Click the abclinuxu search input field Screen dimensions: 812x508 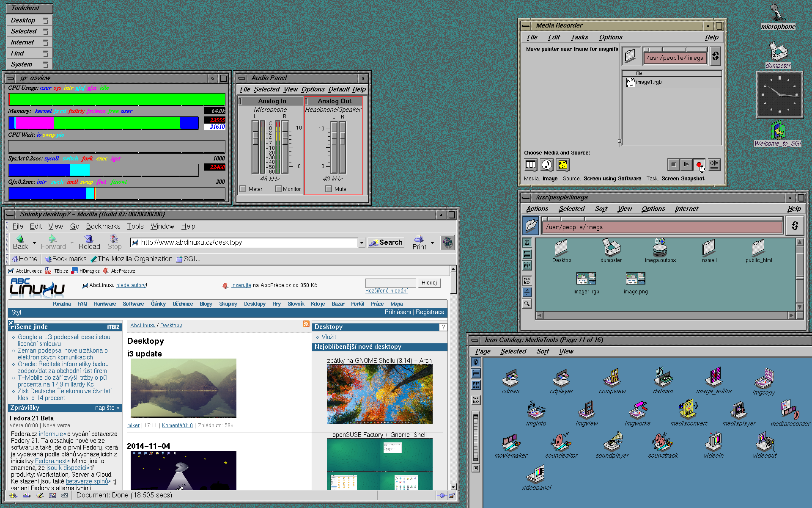coord(390,283)
